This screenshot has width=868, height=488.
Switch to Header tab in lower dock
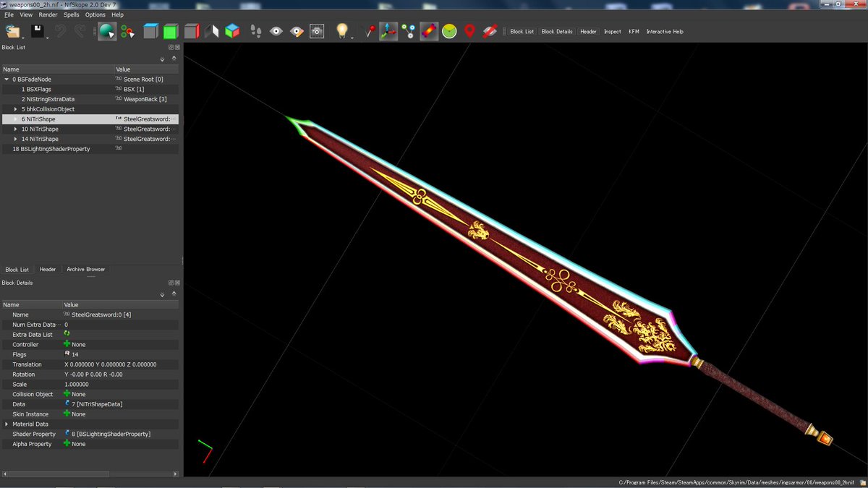[x=48, y=269]
